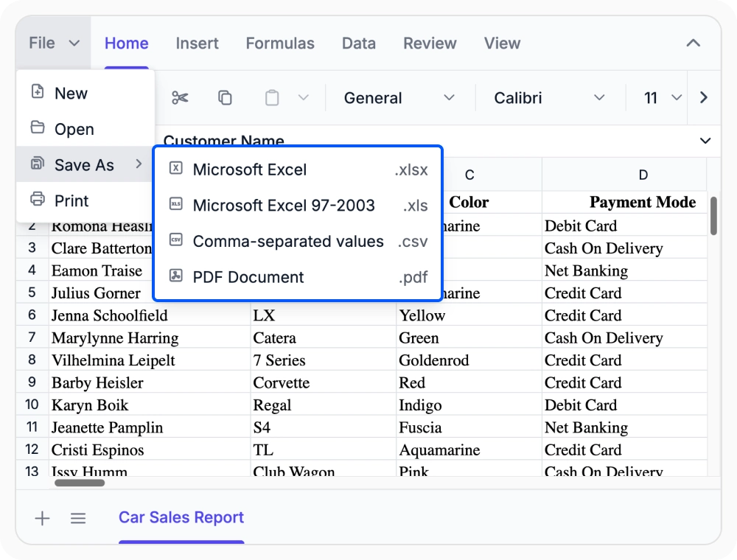Click the cell Jenna Schoolfield
Screen dimensions: 737x560
[x=150, y=315]
